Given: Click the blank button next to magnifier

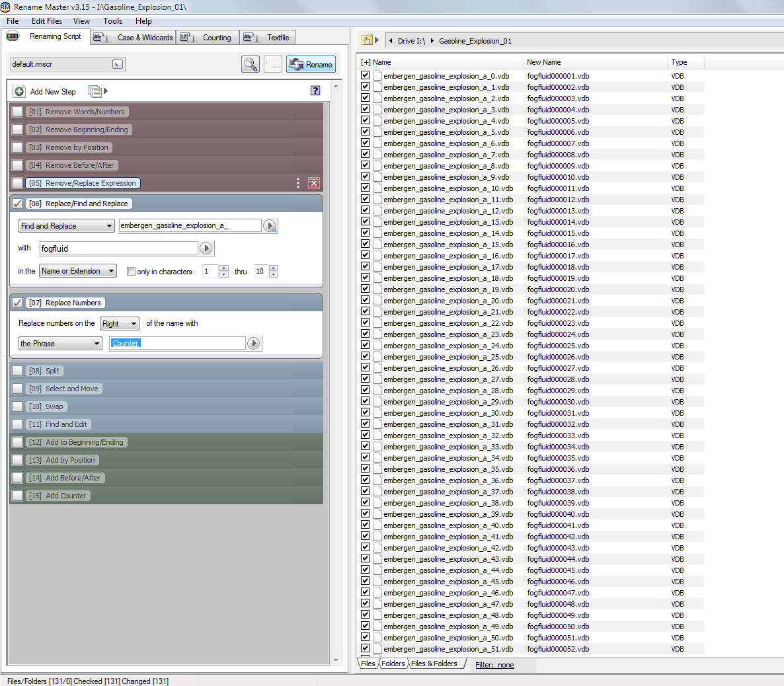Looking at the screenshot, I should [273, 64].
